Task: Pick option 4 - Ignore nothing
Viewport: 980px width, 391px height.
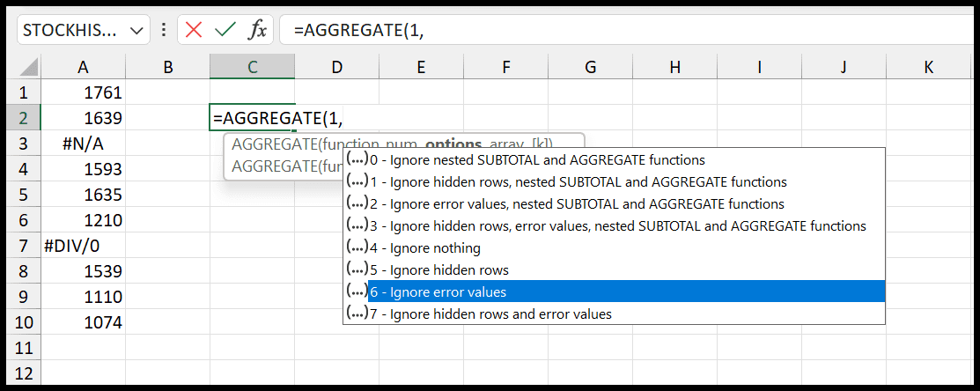Action: [x=614, y=248]
